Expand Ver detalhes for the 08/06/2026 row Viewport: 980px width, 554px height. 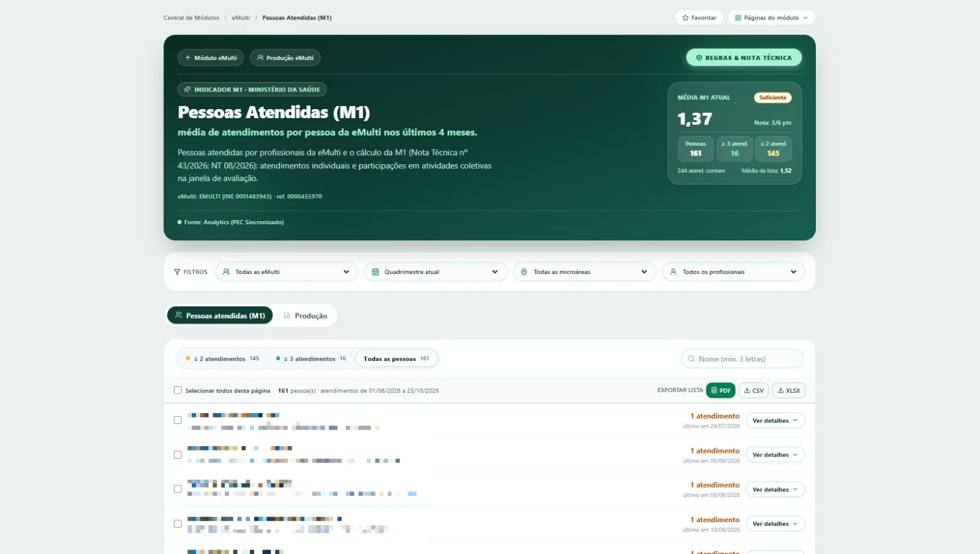tap(775, 489)
